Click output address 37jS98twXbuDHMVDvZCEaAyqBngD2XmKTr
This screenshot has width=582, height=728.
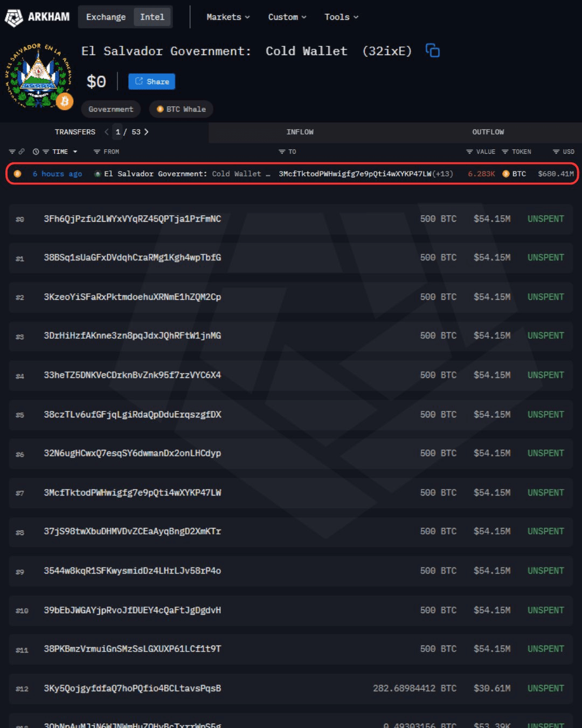133,532
